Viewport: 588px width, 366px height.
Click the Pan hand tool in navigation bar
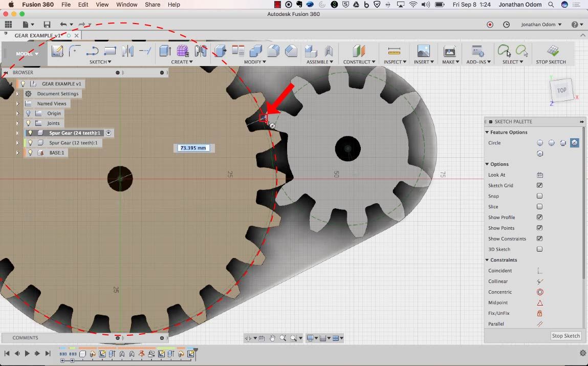[x=272, y=338]
